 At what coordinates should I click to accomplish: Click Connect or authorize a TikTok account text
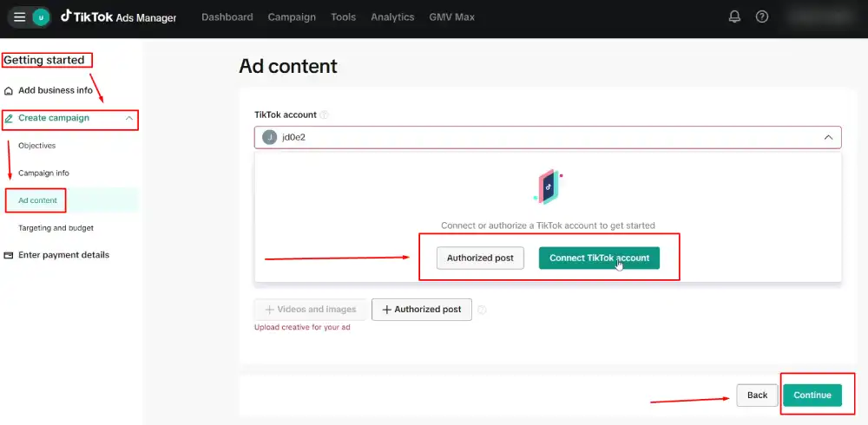[x=548, y=226]
